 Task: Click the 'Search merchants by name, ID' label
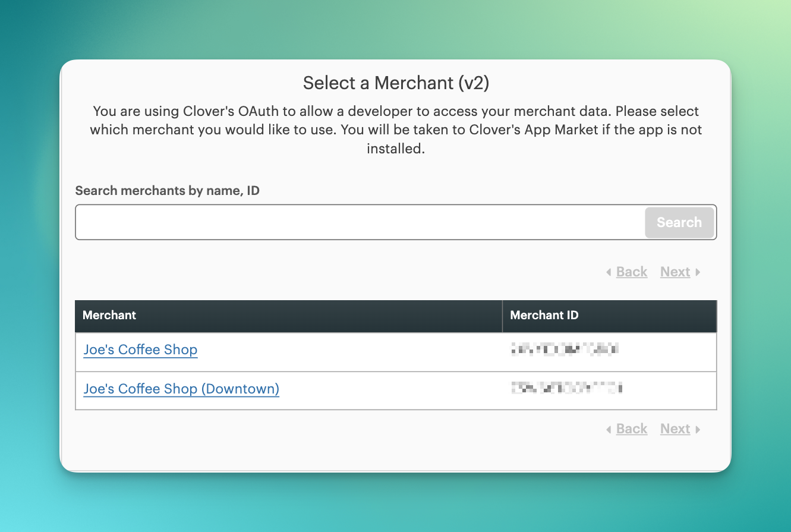[x=168, y=191]
